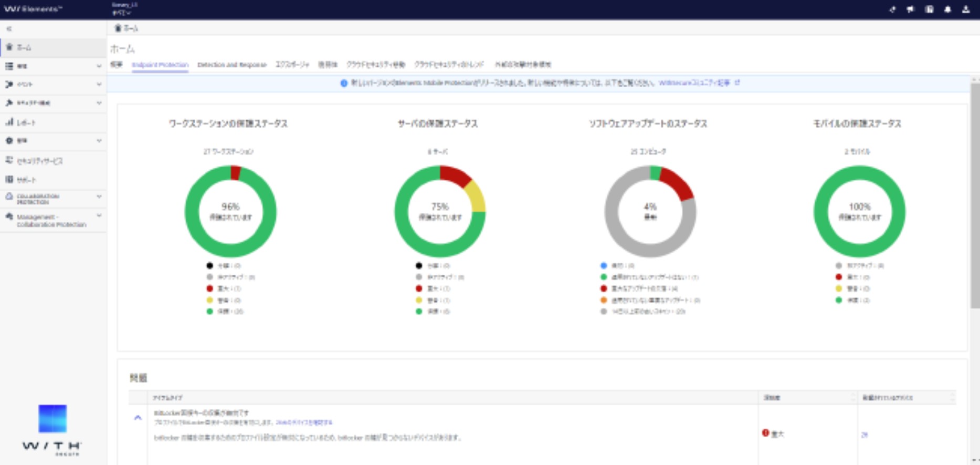Screen dimensions: 980x465
Task: Expand the Collaboration Protection sidebar section
Action: 99,197
